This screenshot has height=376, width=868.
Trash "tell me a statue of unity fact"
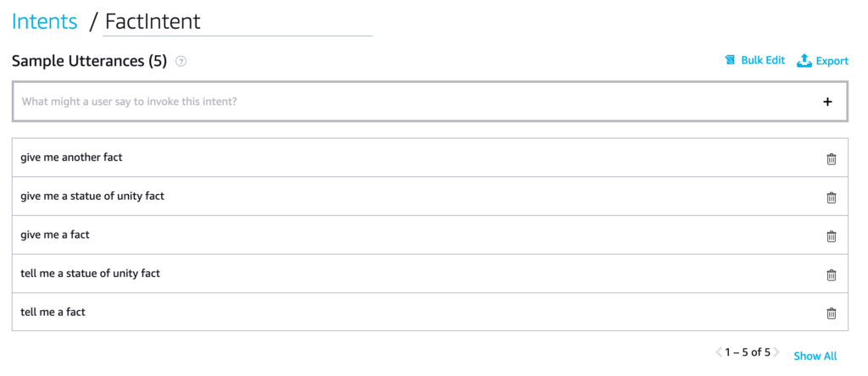pos(831,274)
